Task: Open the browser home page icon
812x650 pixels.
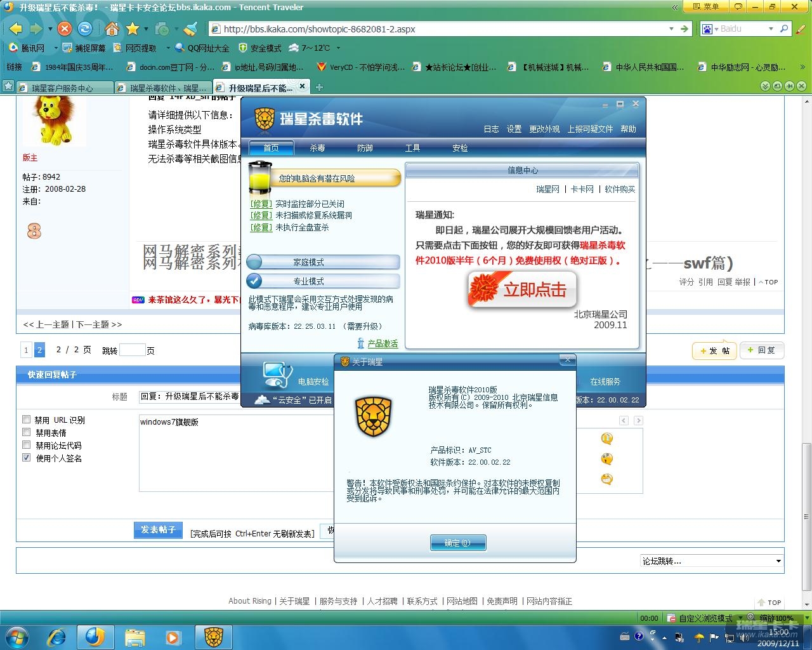Action: 112,29
